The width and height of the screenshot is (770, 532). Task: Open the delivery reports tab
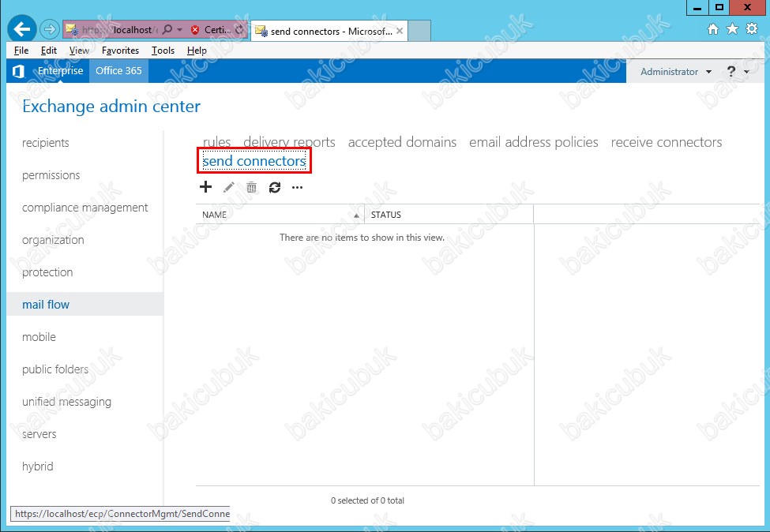coord(289,142)
